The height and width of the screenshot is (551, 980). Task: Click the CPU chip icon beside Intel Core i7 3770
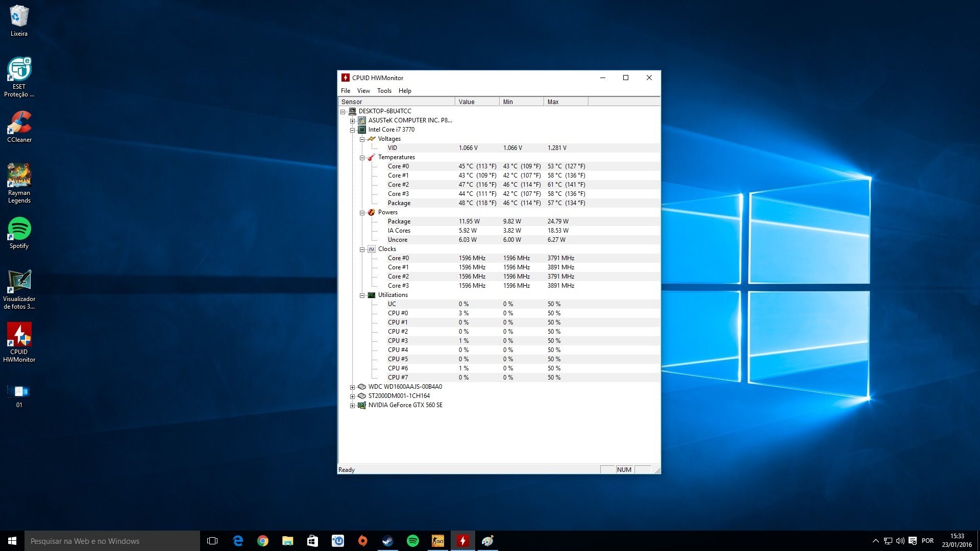pos(362,130)
